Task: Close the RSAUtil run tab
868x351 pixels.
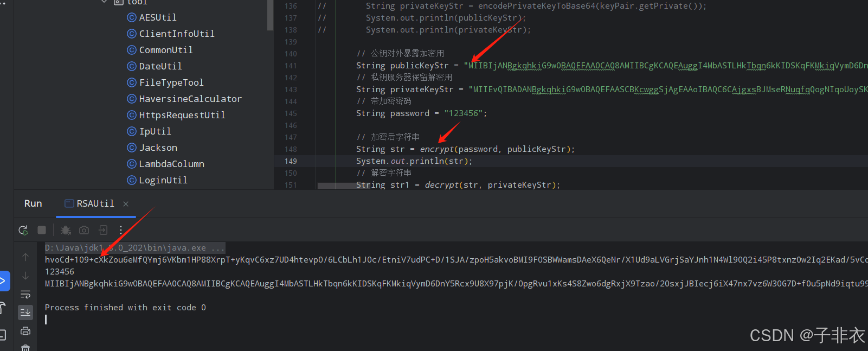Action: tap(126, 204)
